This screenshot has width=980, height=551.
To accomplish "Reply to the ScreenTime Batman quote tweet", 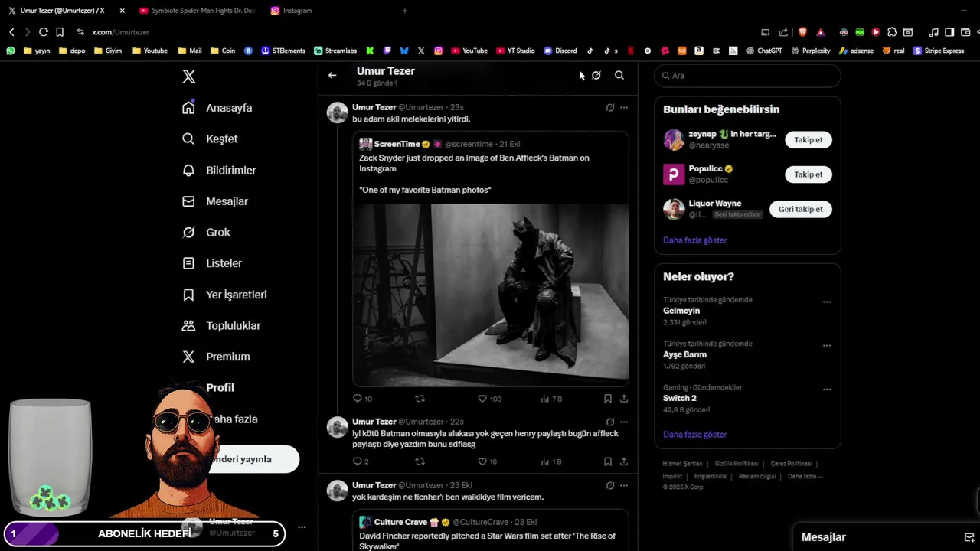I will click(x=362, y=399).
